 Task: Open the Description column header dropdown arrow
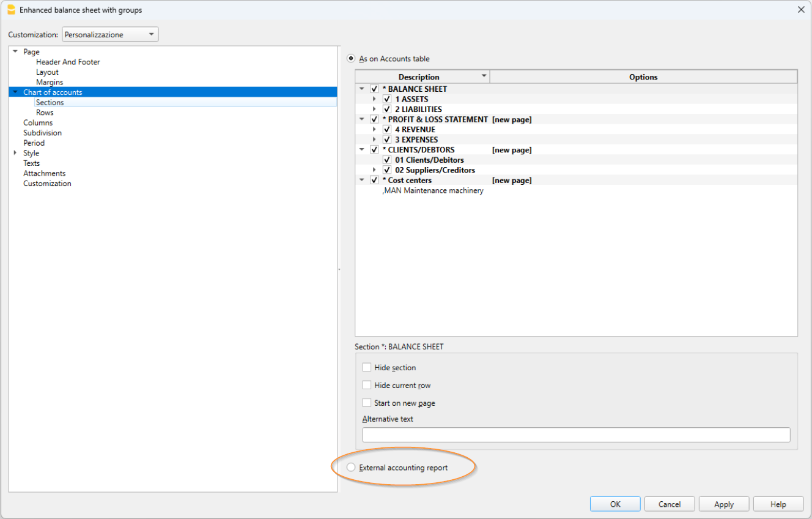coord(484,77)
